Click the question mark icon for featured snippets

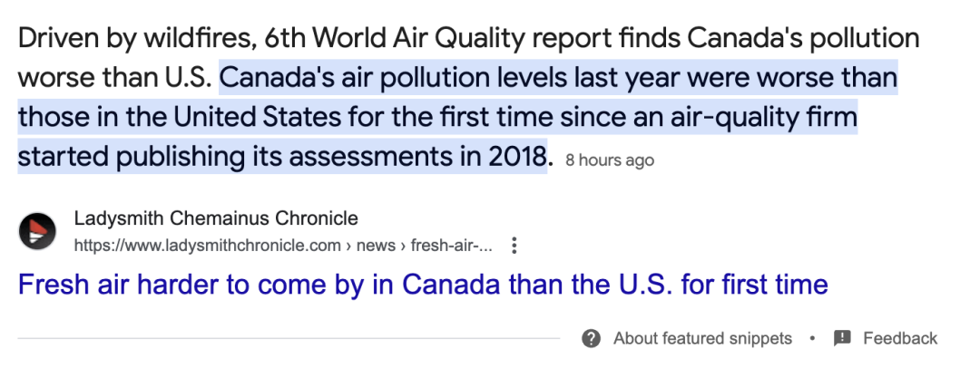click(592, 338)
